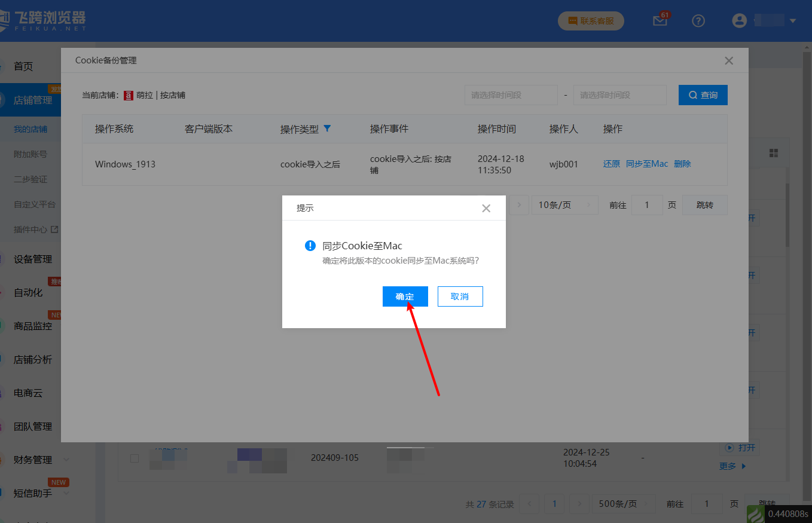
Task: Expand the account dropdown arrow
Action: tap(793, 21)
